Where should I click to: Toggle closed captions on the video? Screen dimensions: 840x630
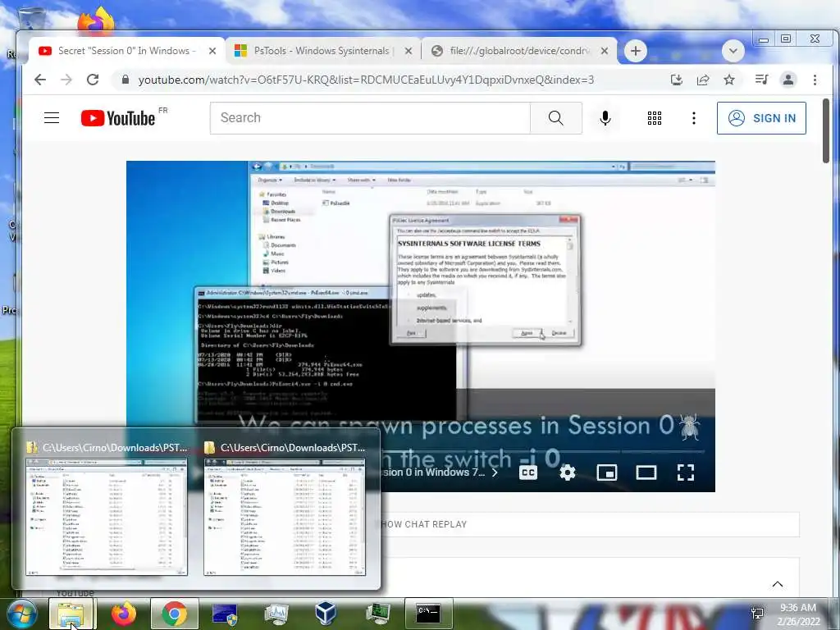(x=527, y=472)
